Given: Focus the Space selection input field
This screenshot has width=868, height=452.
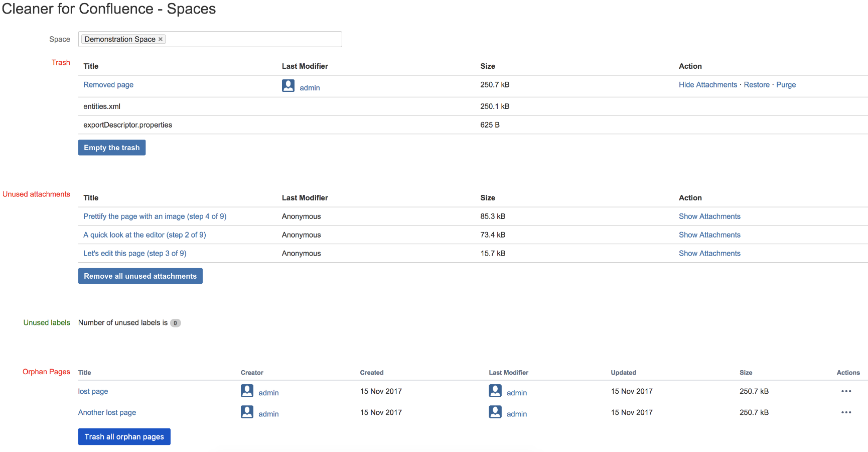Looking at the screenshot, I should [210, 39].
